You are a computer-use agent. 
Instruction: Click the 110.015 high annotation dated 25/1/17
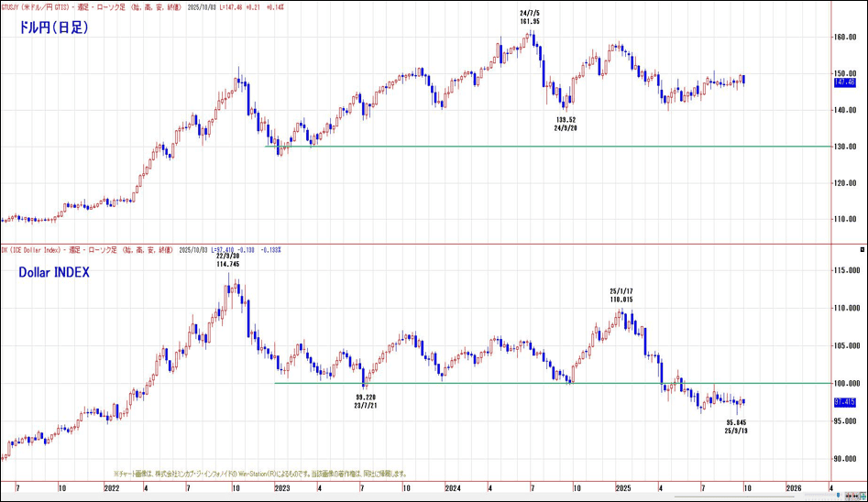(x=621, y=295)
